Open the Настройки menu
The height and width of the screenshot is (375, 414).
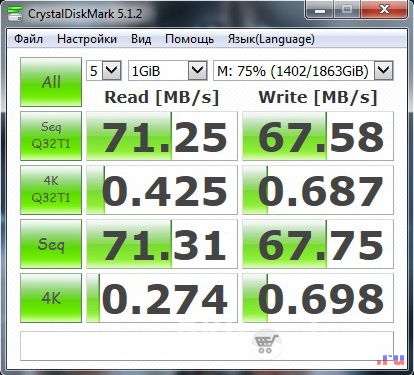(x=87, y=39)
